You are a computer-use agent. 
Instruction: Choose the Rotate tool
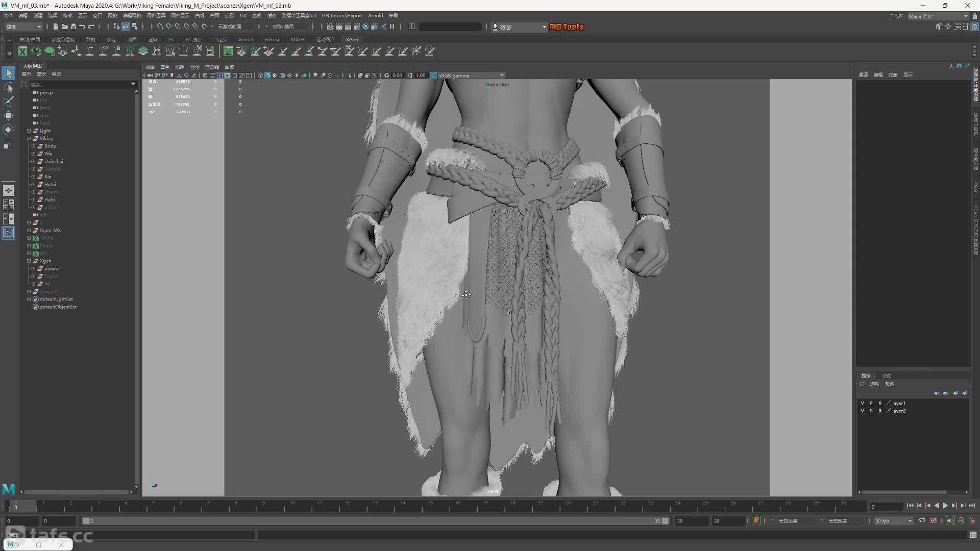9,130
